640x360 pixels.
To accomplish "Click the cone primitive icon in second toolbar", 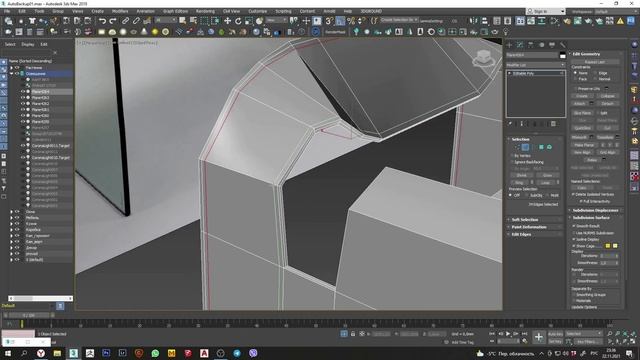I will point(144,31).
